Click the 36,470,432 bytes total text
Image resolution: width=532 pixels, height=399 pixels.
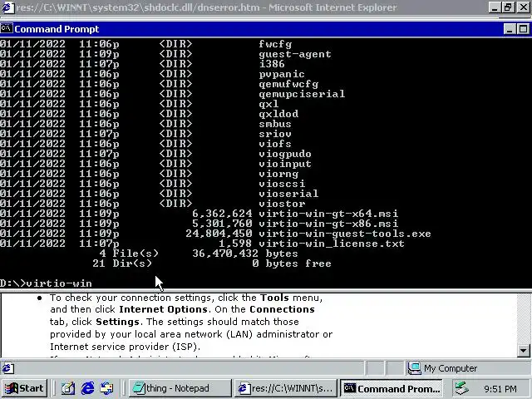(x=245, y=254)
